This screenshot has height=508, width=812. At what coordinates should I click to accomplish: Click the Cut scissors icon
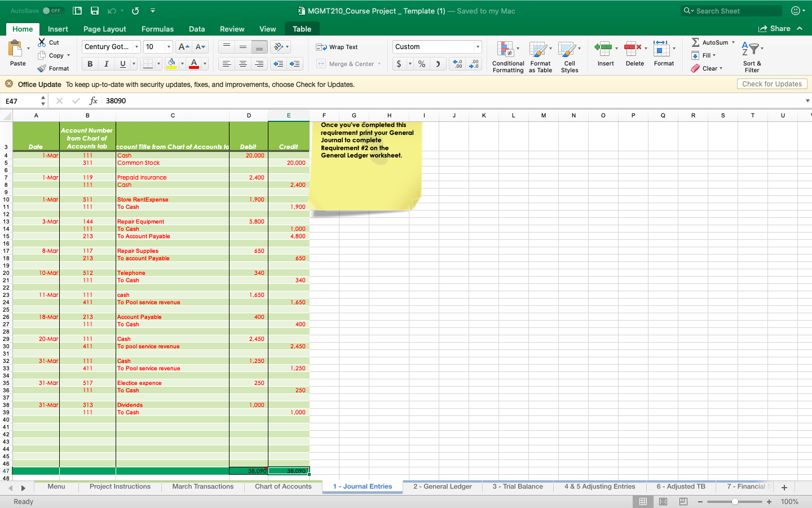pyautogui.click(x=42, y=42)
